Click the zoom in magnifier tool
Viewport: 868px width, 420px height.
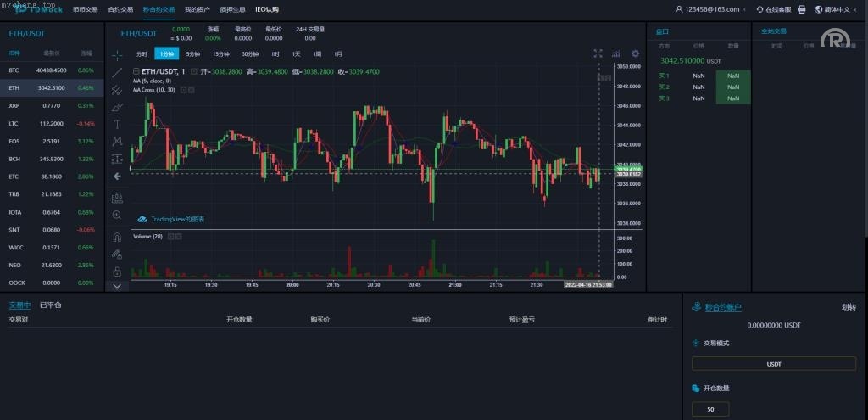tap(117, 216)
